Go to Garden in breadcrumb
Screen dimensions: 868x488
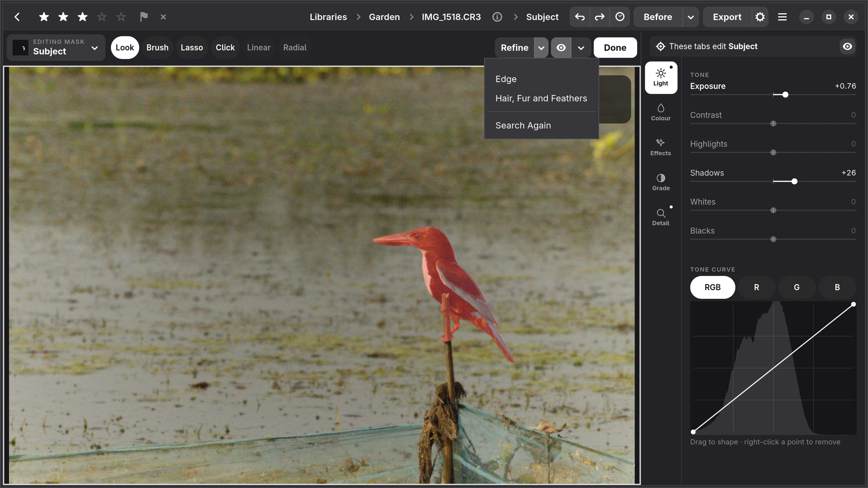pos(384,17)
